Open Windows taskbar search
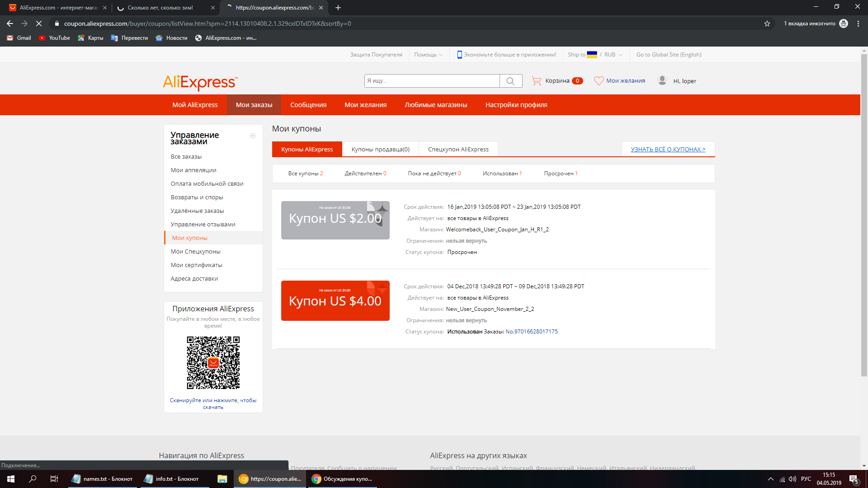 pyautogui.click(x=33, y=479)
